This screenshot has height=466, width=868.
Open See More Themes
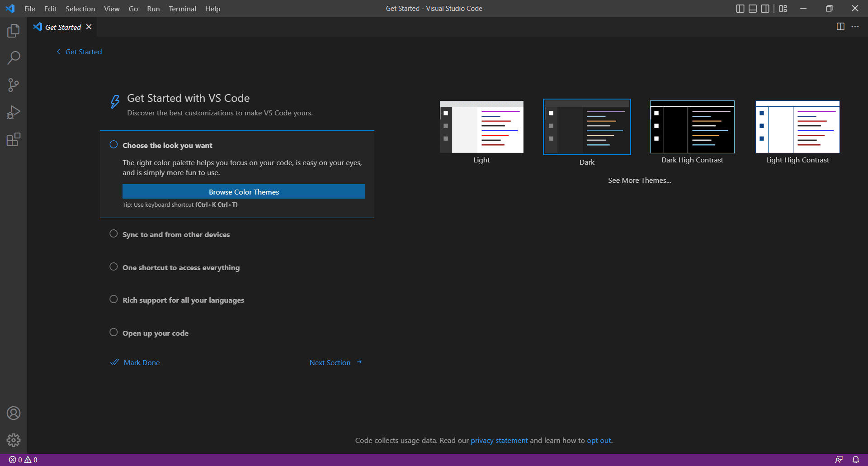click(639, 180)
